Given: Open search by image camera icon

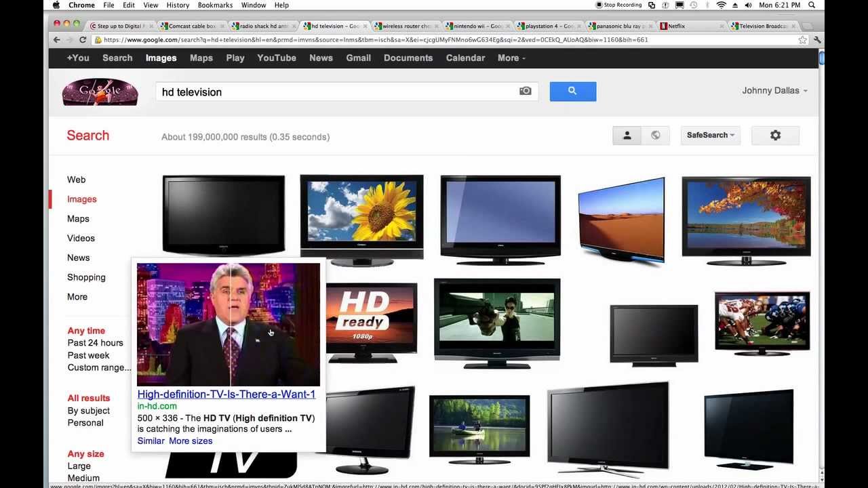Looking at the screenshot, I should pos(526,91).
